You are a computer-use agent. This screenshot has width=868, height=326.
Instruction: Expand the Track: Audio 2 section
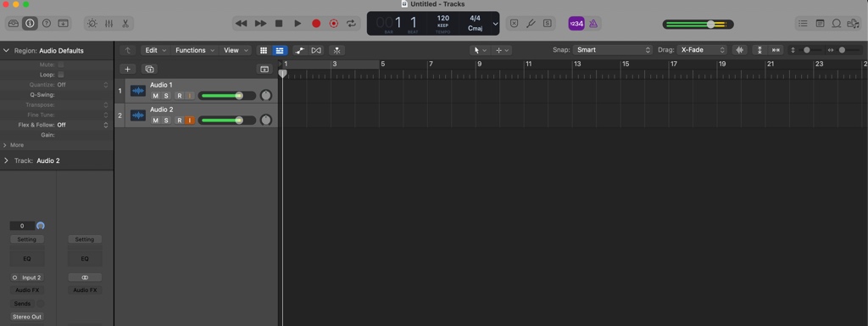7,160
